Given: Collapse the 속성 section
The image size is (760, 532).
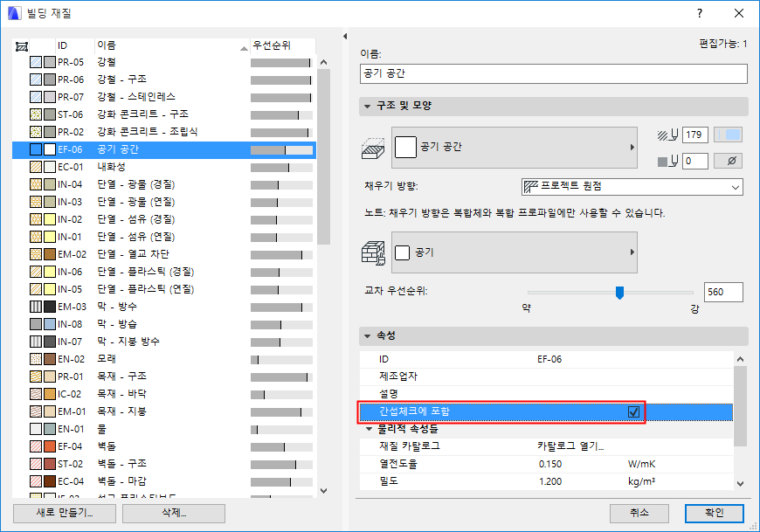Looking at the screenshot, I should tap(368, 335).
